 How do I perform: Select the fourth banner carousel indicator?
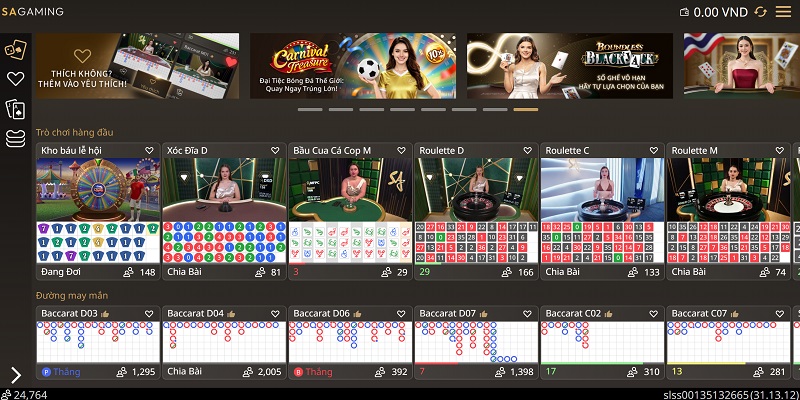pyautogui.click(x=403, y=109)
